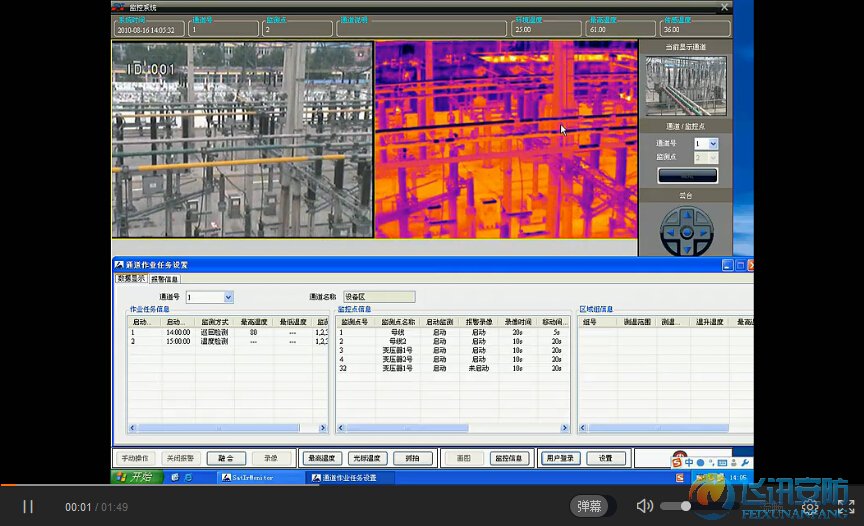Launch Internet Explorer from quick launch
The height and width of the screenshot is (526, 864).
188,478
